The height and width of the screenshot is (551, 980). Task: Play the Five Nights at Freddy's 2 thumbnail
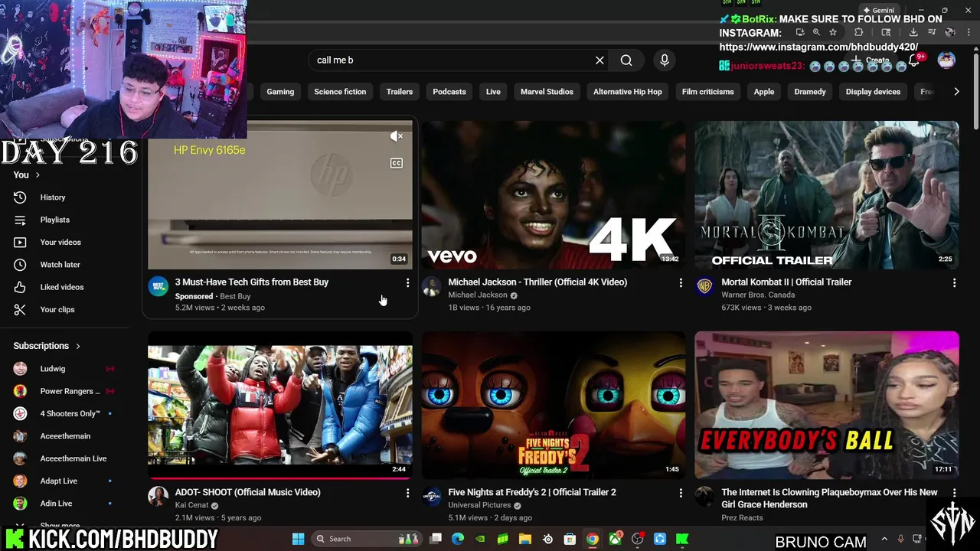[554, 406]
